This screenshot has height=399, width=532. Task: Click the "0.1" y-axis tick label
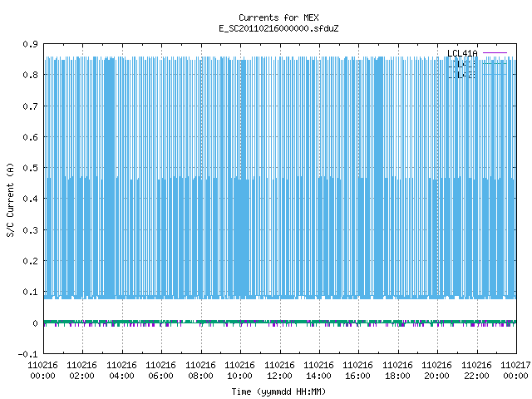(30, 292)
